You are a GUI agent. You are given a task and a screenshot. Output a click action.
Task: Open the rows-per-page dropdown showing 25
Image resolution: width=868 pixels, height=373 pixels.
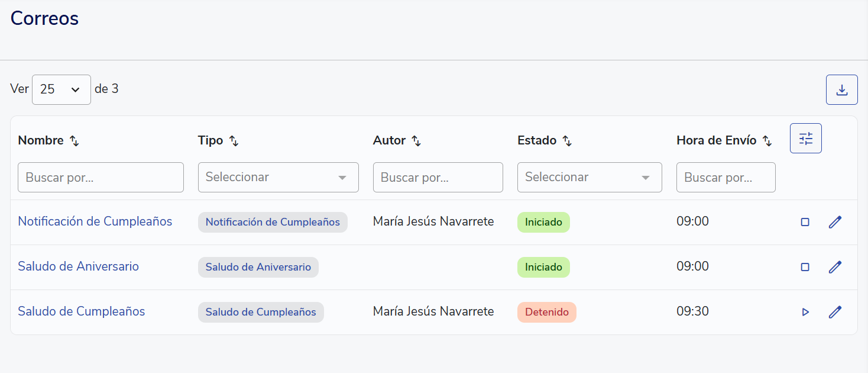tap(61, 89)
